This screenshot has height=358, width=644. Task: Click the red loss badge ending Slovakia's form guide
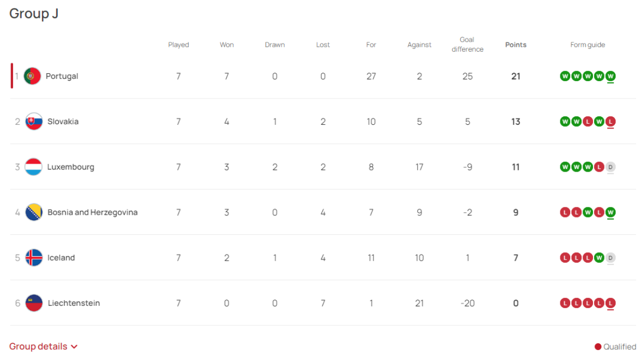click(610, 121)
